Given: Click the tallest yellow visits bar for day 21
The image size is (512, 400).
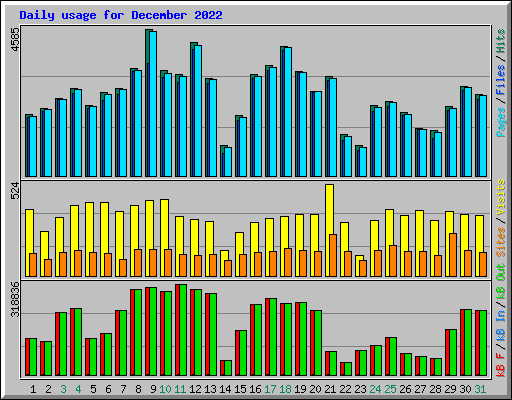Looking at the screenshot, I should 329,209.
